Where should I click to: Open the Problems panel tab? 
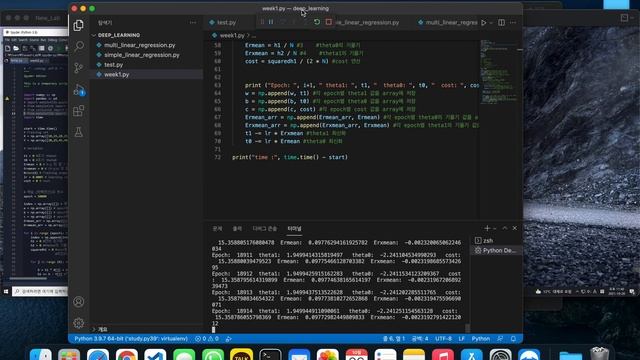click(217, 229)
